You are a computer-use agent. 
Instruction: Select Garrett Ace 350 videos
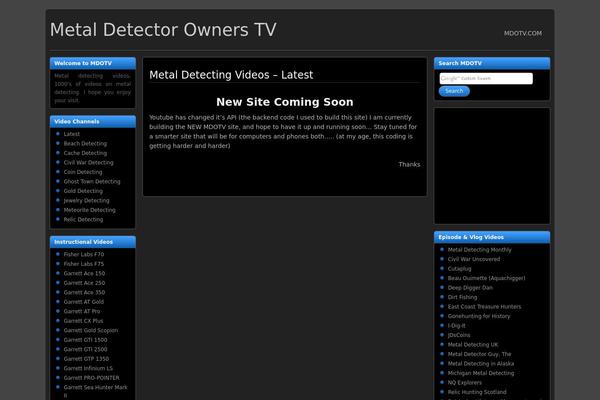[84, 292]
